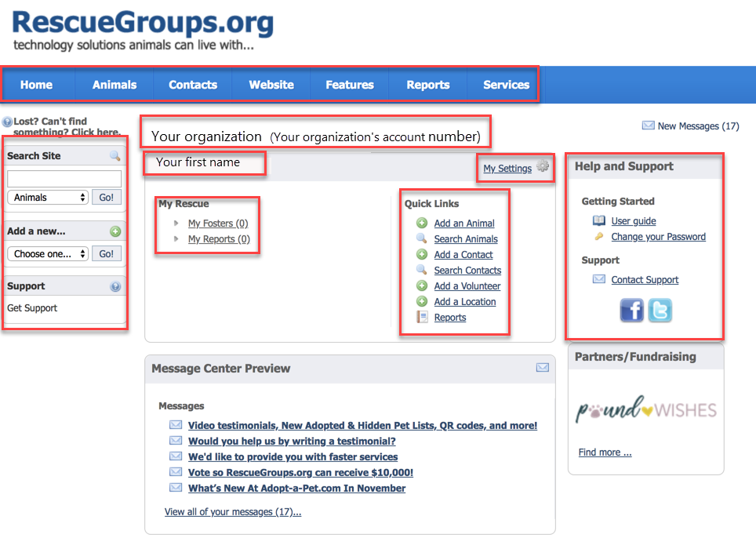Viewport: 756px width, 549px height.
Task: Open Add a Location link
Action: coord(465,302)
